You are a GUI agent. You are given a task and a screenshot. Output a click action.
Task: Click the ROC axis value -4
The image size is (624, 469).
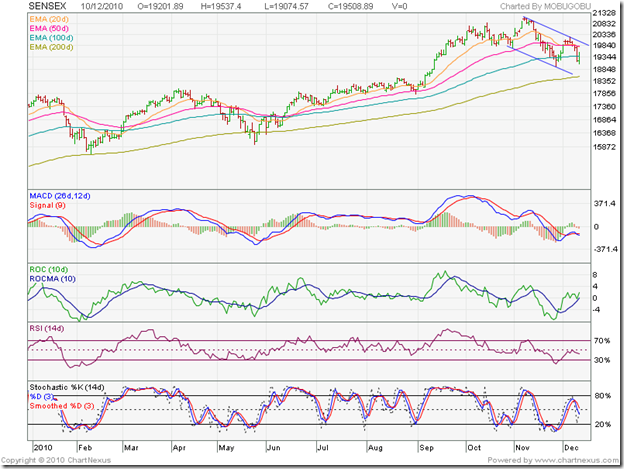595,309
